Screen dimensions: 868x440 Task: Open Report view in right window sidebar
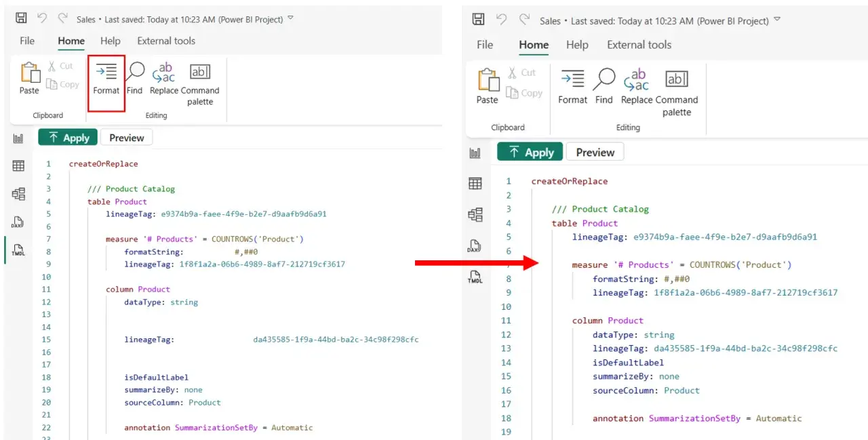pyautogui.click(x=475, y=153)
